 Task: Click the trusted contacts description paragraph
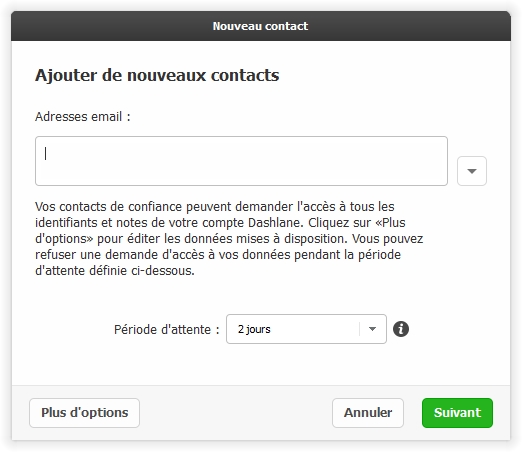coord(229,239)
